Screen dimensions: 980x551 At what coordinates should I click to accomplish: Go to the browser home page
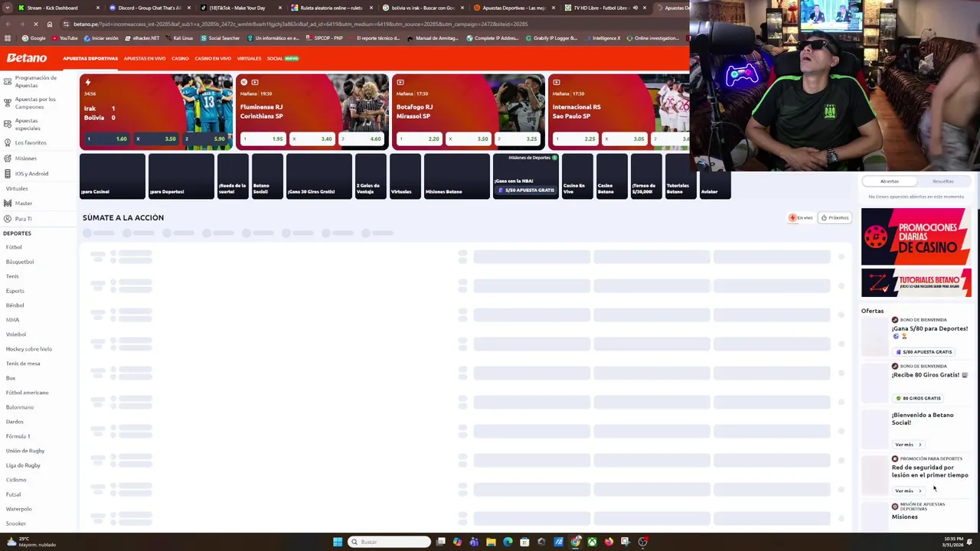point(50,24)
